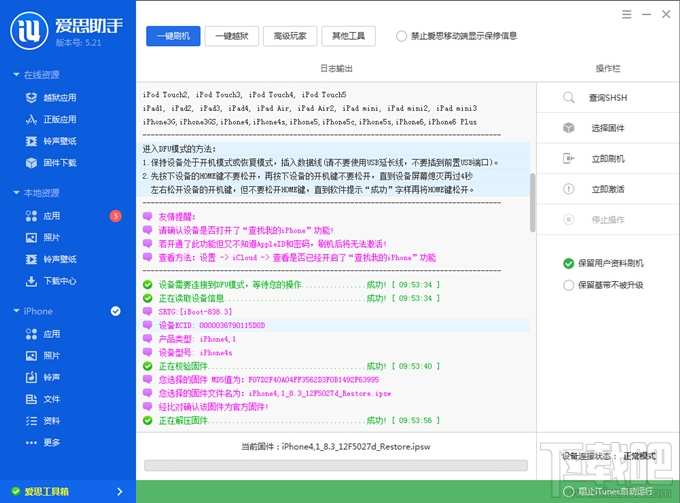Viewport: 680px width, 503px height.
Task: Open 更多 under iPhone device
Action: coord(43,442)
